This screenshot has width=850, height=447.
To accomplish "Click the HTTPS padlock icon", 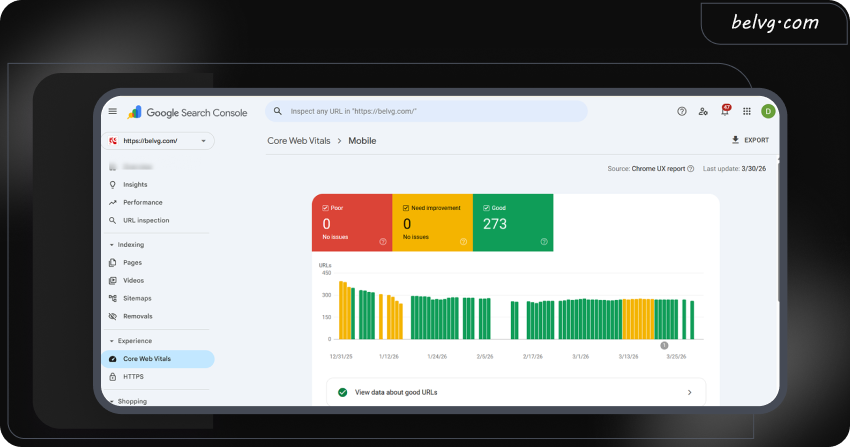I will tap(113, 377).
